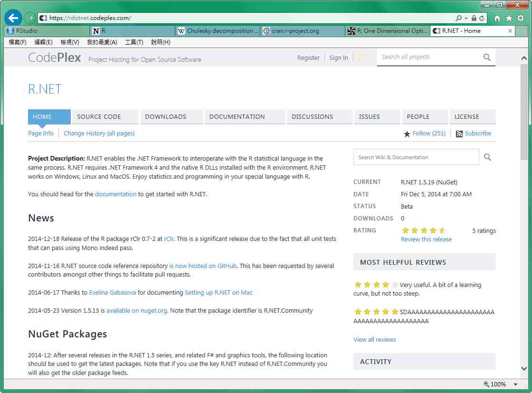The height and width of the screenshot is (393, 532).
Task: Click the CodePlex logo
Action: pyautogui.click(x=54, y=58)
